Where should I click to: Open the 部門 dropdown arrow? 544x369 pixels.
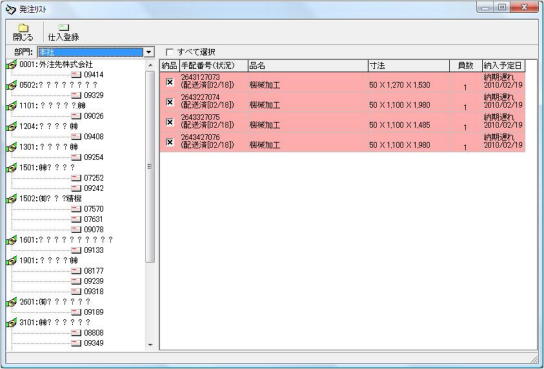tap(148, 52)
